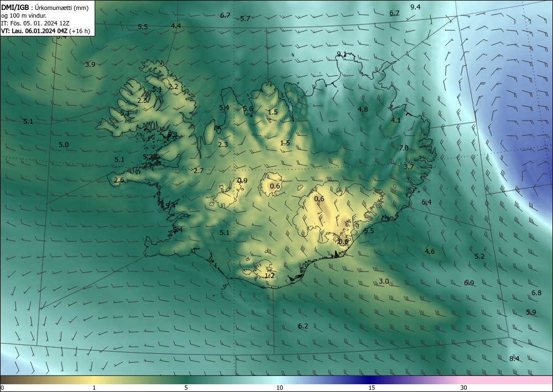Click the 4.1 value label
This screenshot has height=392, width=553.
396,120
